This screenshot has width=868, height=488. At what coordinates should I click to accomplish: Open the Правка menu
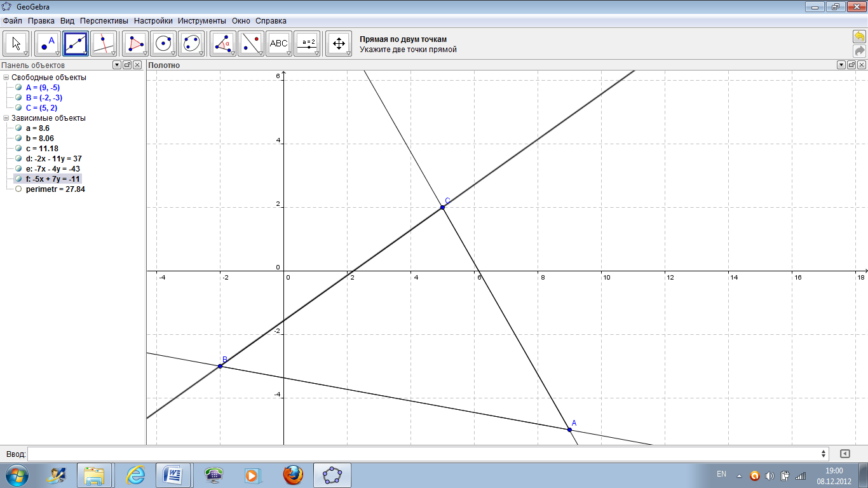click(x=41, y=21)
